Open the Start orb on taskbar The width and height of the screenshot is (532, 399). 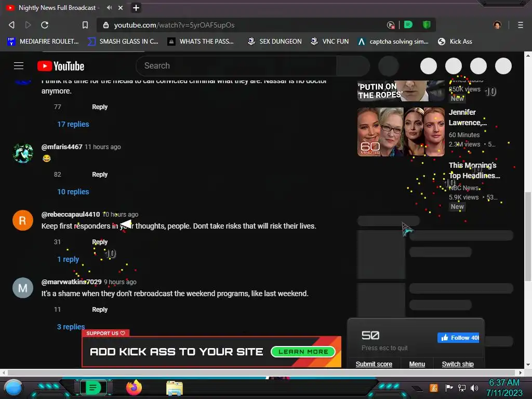pyautogui.click(x=14, y=388)
